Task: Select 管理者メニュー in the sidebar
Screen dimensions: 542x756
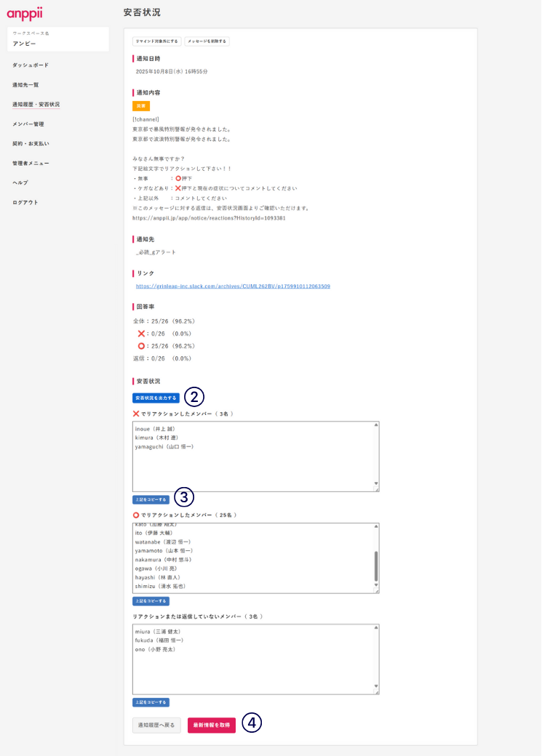Action: coord(31,164)
